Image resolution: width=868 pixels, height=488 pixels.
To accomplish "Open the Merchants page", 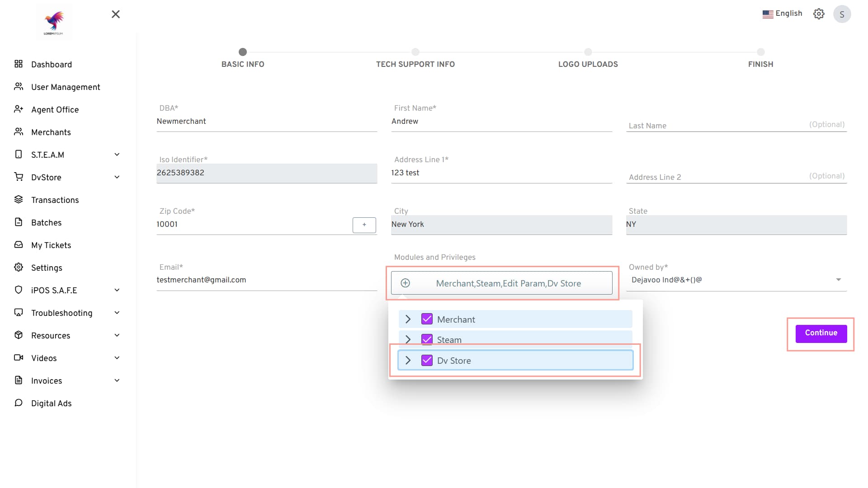I will (51, 132).
